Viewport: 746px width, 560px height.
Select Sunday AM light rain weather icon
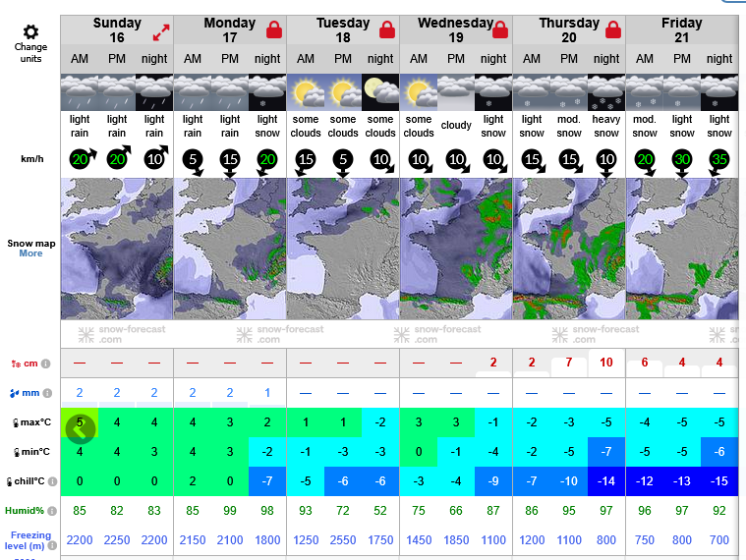(80, 92)
